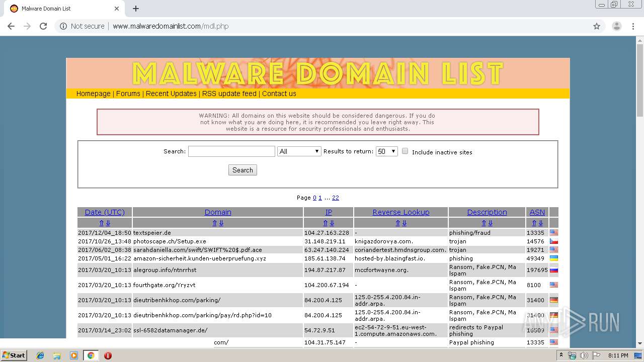Image resolution: width=644 pixels, height=362 pixels.
Task: Sort Description column ascending with up arrow
Action: [484, 223]
